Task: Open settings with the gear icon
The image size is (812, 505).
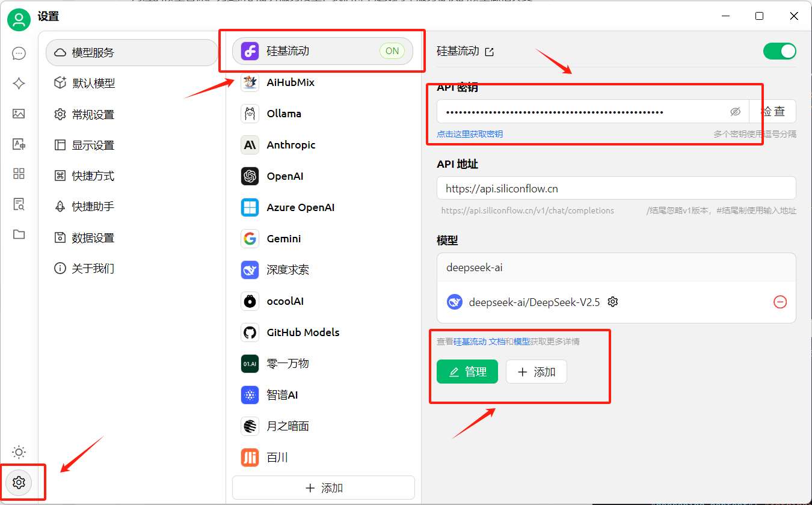Action: 19,482
